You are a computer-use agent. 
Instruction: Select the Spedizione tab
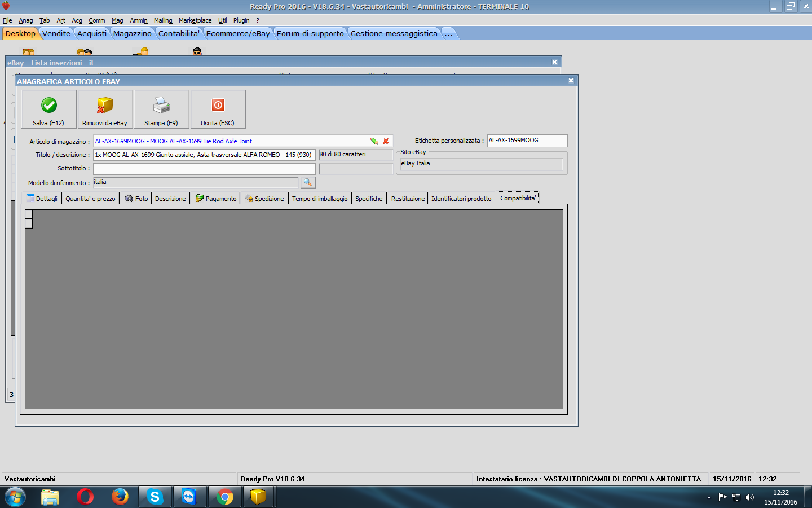pyautogui.click(x=264, y=199)
